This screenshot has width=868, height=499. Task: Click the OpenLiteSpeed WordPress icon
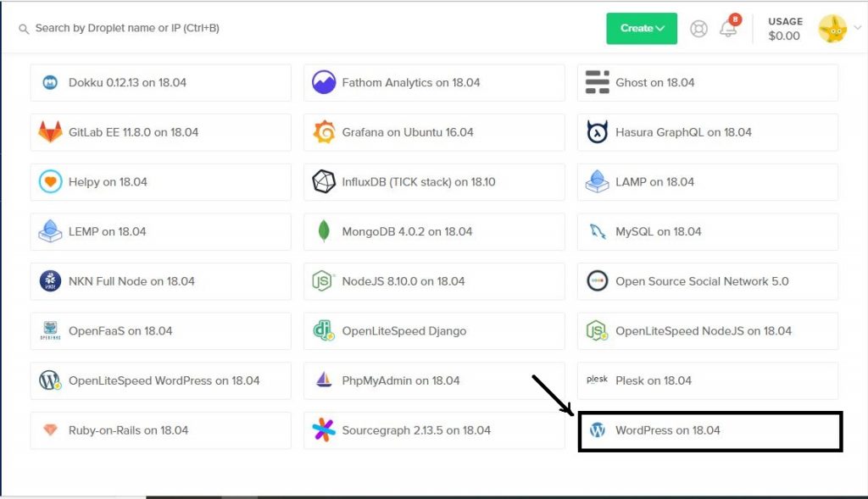50,380
